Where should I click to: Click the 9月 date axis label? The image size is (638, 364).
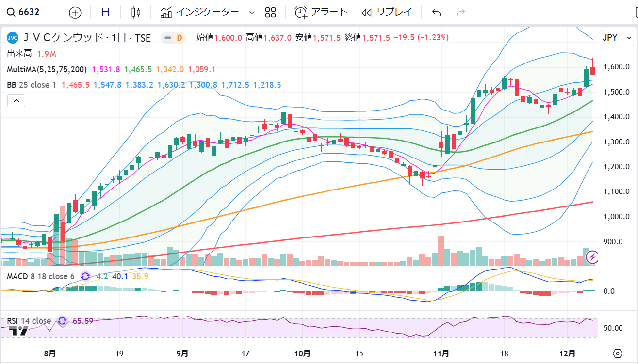coord(183,354)
